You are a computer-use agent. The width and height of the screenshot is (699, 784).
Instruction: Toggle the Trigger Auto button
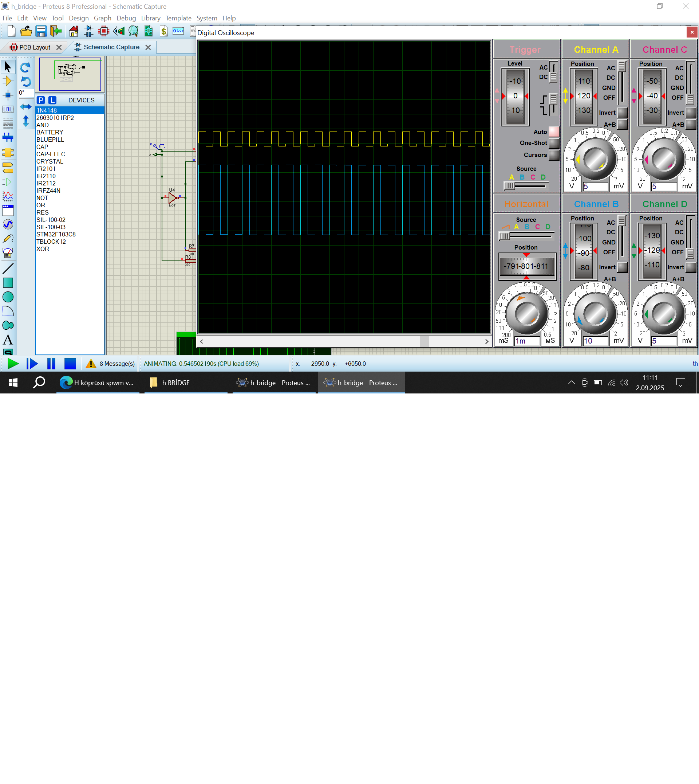(x=554, y=132)
